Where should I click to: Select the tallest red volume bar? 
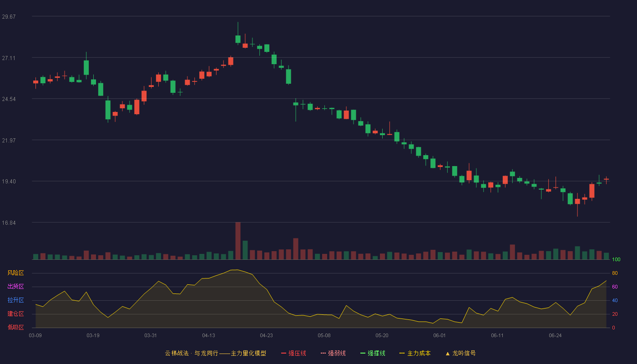click(x=238, y=241)
